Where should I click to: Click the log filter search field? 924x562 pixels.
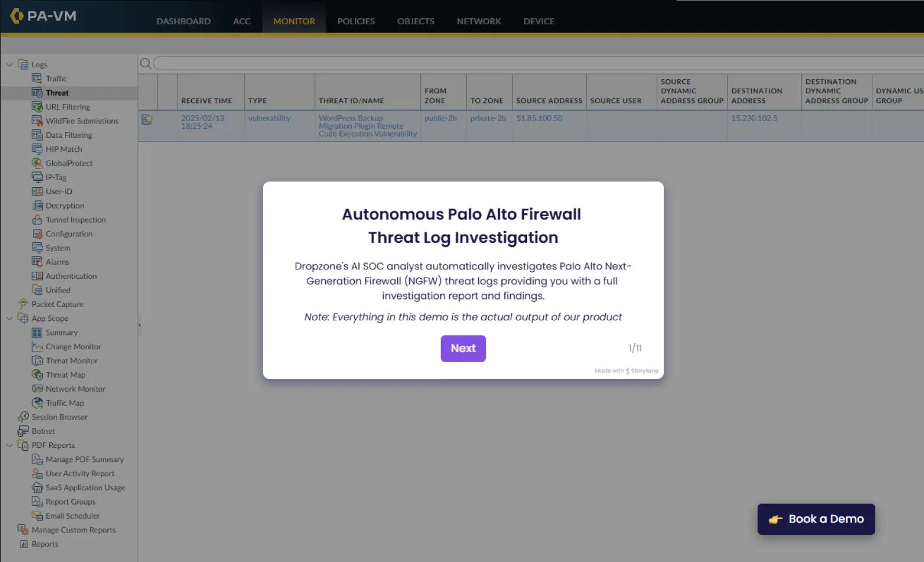coord(538,64)
